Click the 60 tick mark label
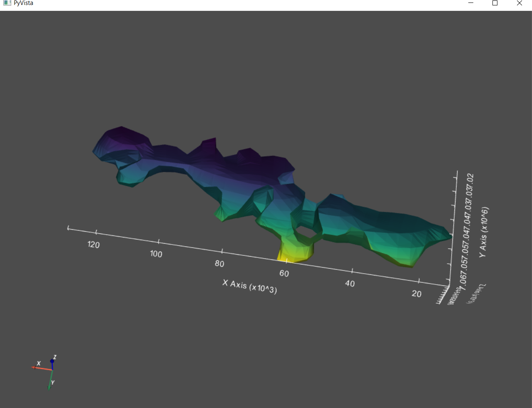 pyautogui.click(x=283, y=273)
